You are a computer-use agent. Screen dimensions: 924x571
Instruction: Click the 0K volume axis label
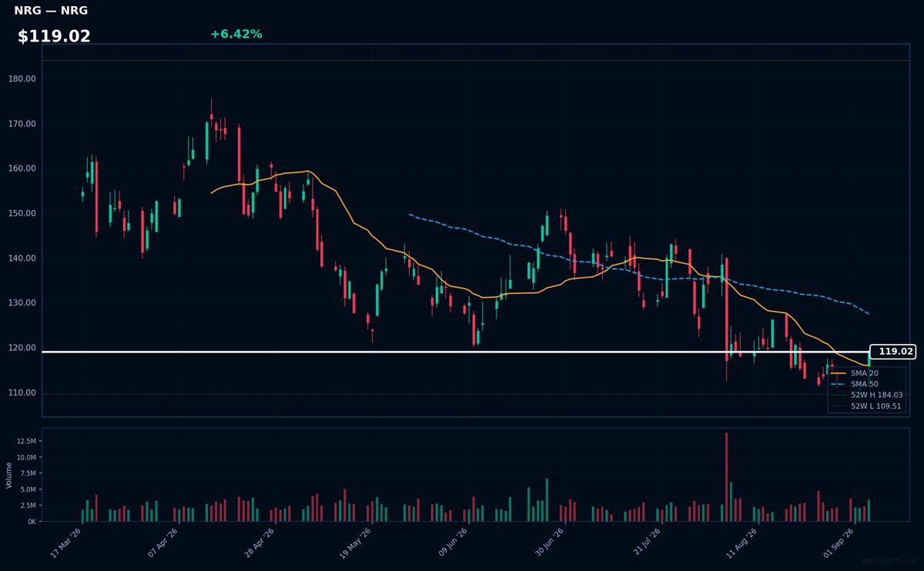(32, 522)
